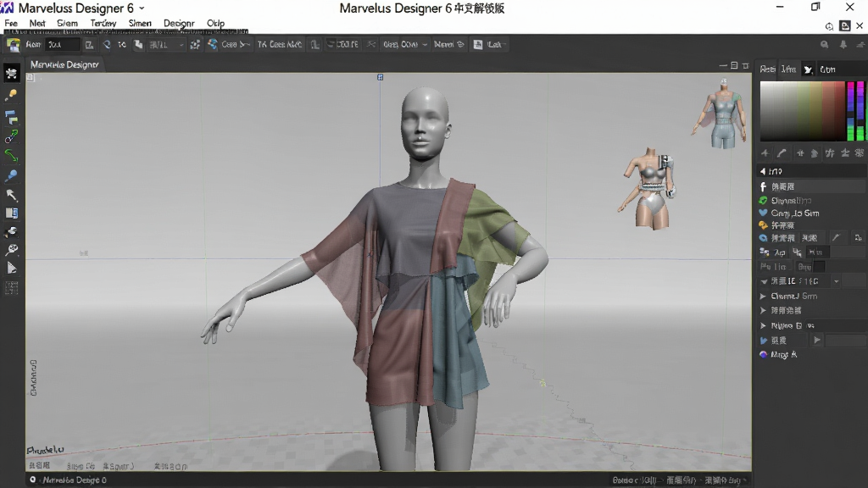The image size is (868, 488).
Task: Select the Marvelus Designer viewport tab
Action: [64, 64]
